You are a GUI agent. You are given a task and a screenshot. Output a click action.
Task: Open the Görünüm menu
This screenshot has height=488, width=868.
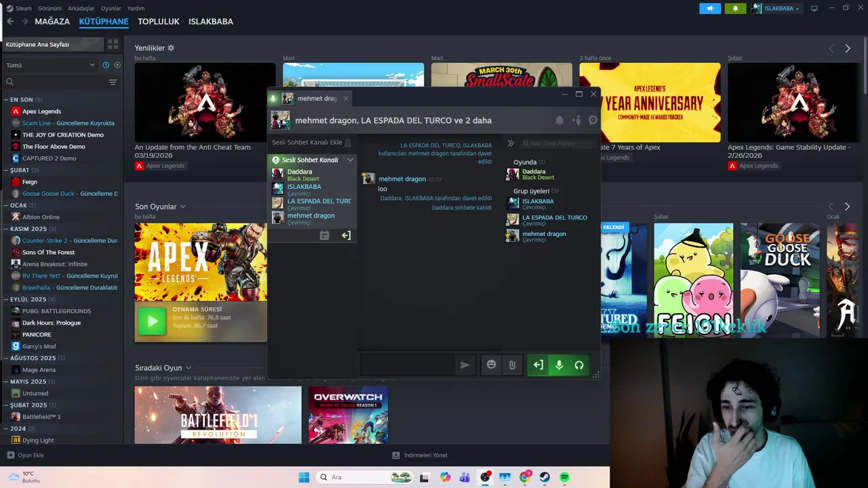click(x=50, y=8)
